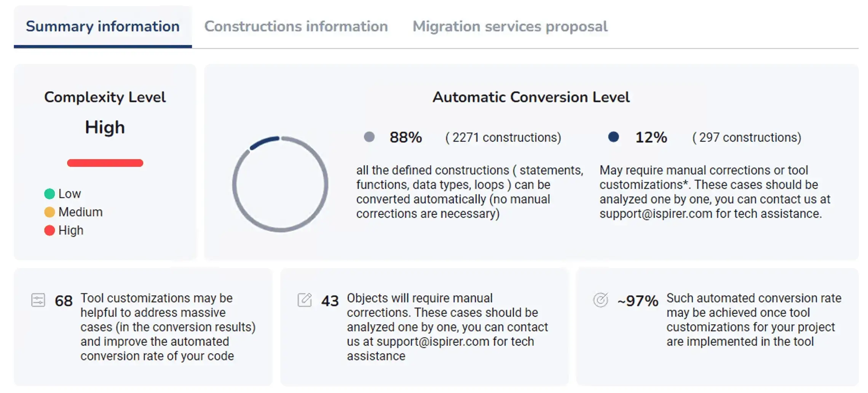Click the target icon beside ~97%
The image size is (868, 393).
coord(600,300)
